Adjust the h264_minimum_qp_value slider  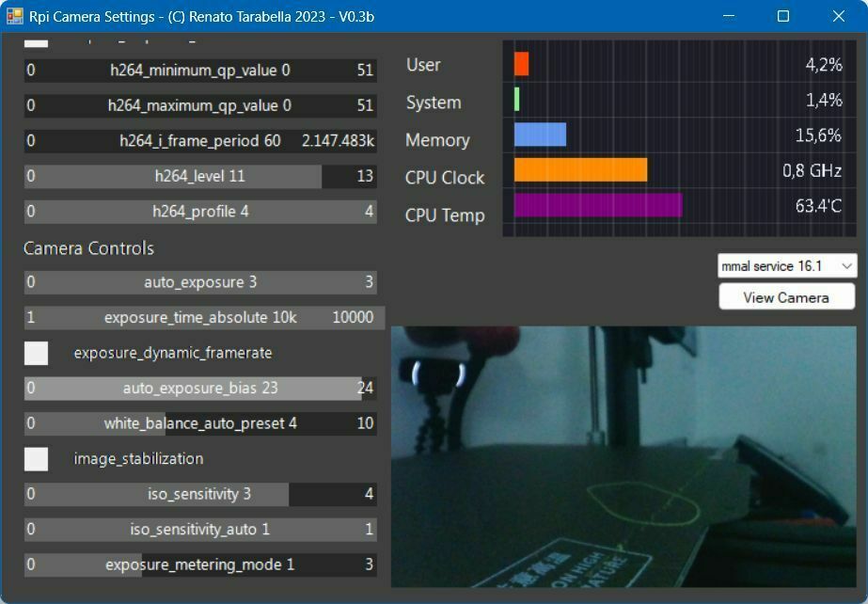(199, 71)
